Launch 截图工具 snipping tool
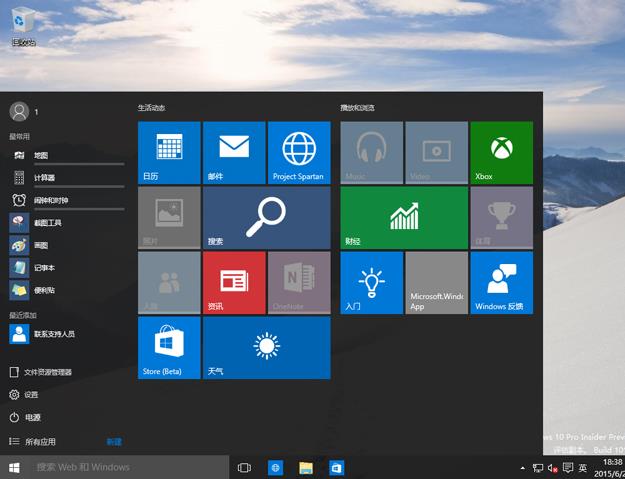This screenshot has height=479, width=625. coord(67,222)
